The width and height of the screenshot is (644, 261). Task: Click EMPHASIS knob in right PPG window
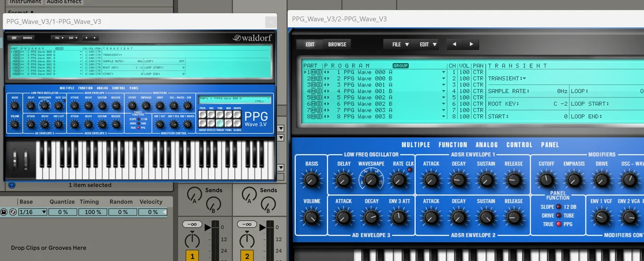574,181
